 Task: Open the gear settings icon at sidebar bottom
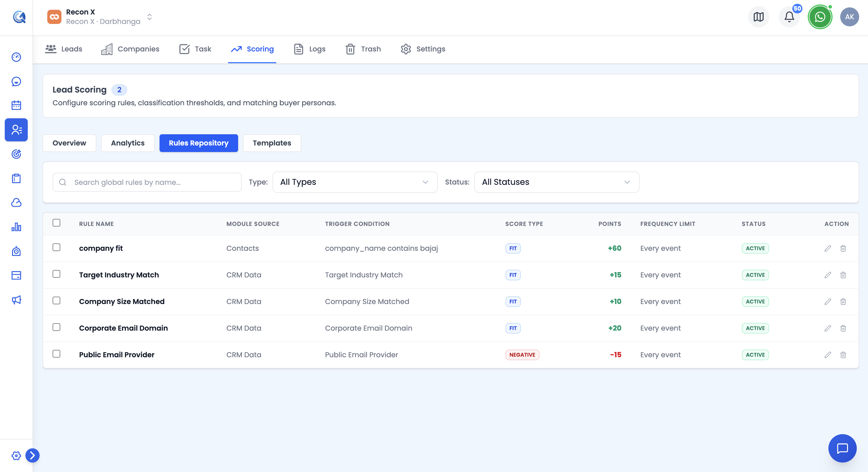[x=16, y=455]
